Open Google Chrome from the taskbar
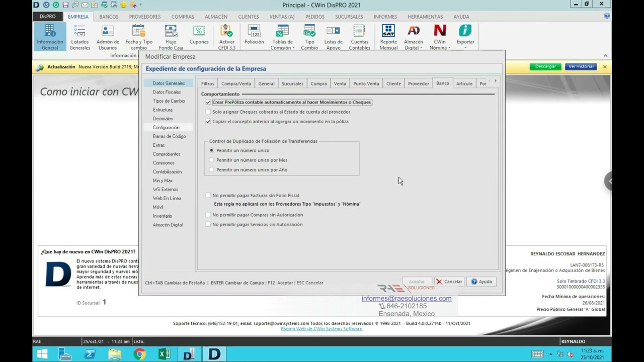The height and width of the screenshot is (362, 644). [x=139, y=354]
